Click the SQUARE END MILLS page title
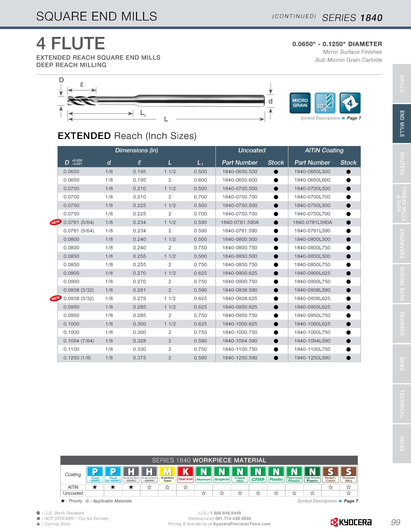The image size is (411, 532). pyautogui.click(x=97, y=16)
